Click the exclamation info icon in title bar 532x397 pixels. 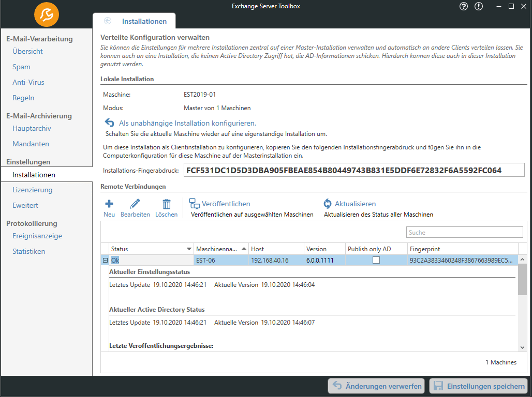(478, 6)
